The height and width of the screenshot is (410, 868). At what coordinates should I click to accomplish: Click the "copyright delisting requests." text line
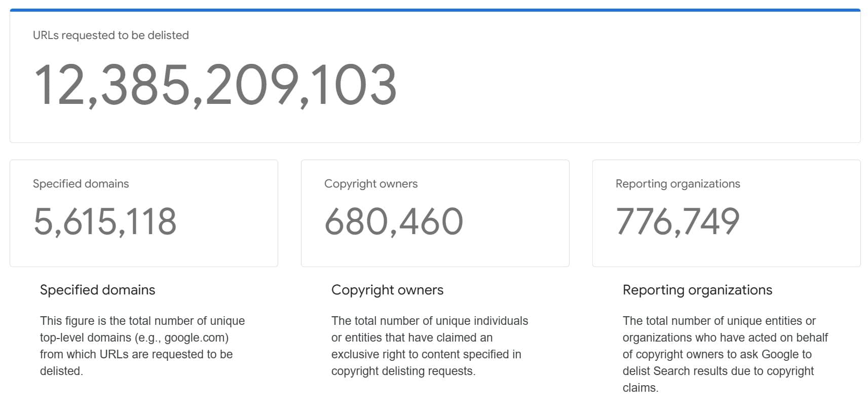pyautogui.click(x=403, y=371)
